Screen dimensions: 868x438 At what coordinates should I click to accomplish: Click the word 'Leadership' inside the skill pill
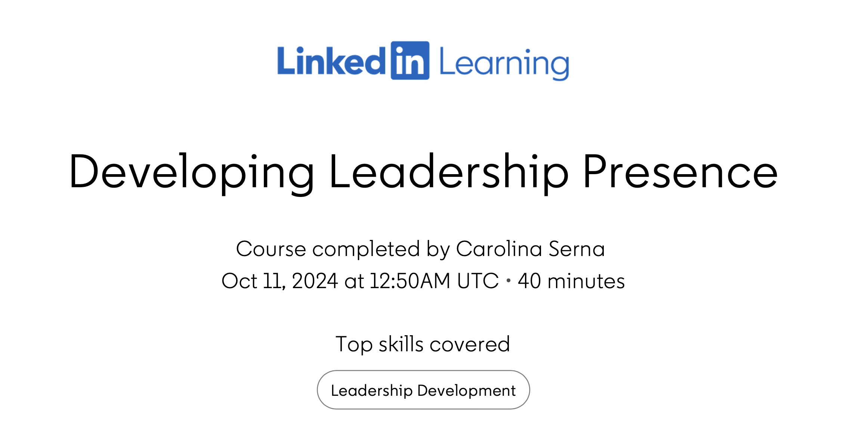372,391
